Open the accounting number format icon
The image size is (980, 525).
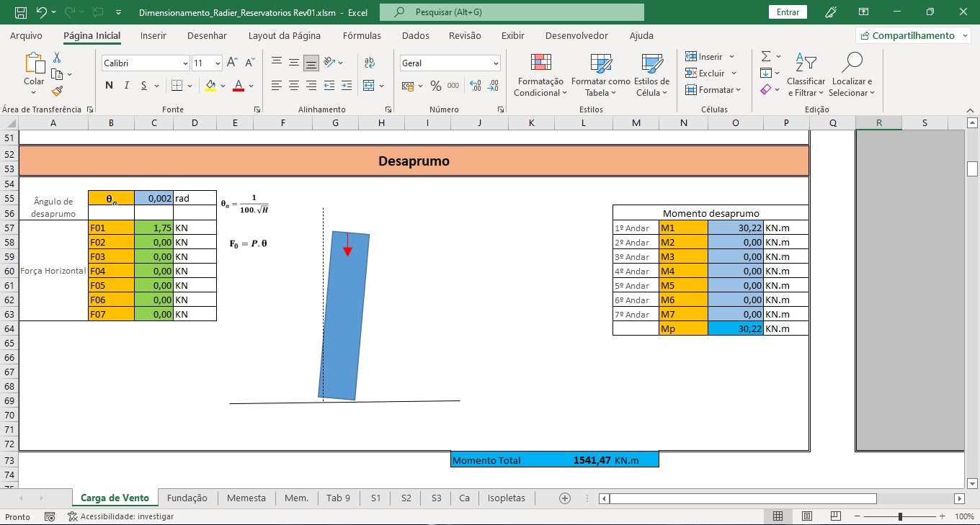(408, 86)
